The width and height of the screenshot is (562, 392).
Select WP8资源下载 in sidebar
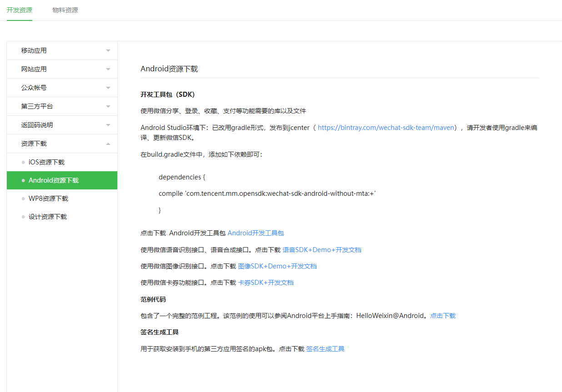point(62,198)
